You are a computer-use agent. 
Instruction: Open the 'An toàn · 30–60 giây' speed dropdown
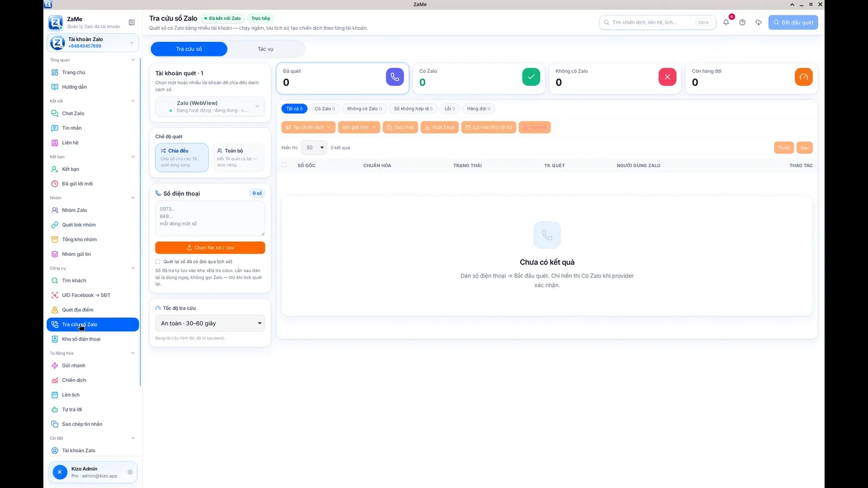210,323
